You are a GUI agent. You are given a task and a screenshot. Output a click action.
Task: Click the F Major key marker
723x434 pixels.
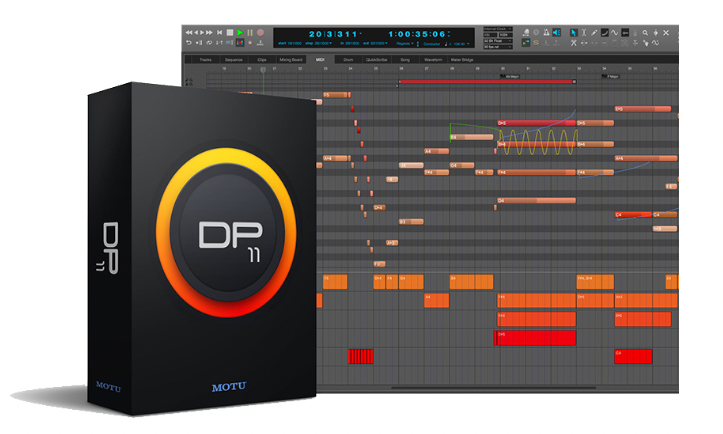(611, 76)
